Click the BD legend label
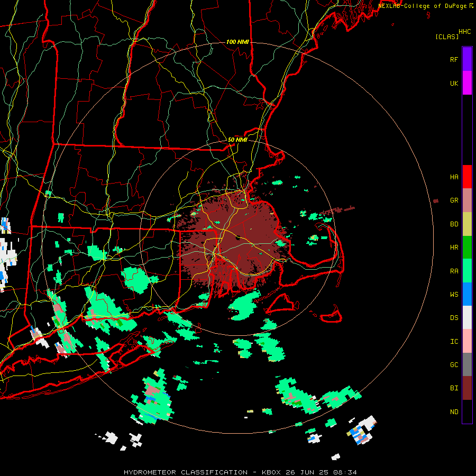The height and width of the screenshot is (476, 476). 454,224
